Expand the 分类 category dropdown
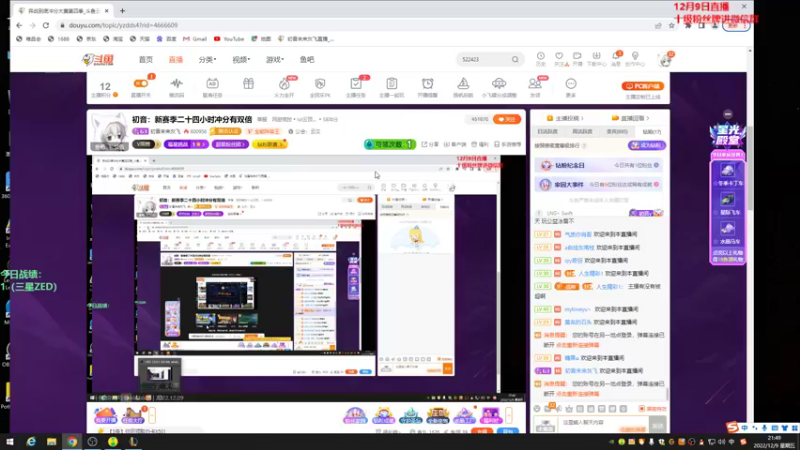 207,60
